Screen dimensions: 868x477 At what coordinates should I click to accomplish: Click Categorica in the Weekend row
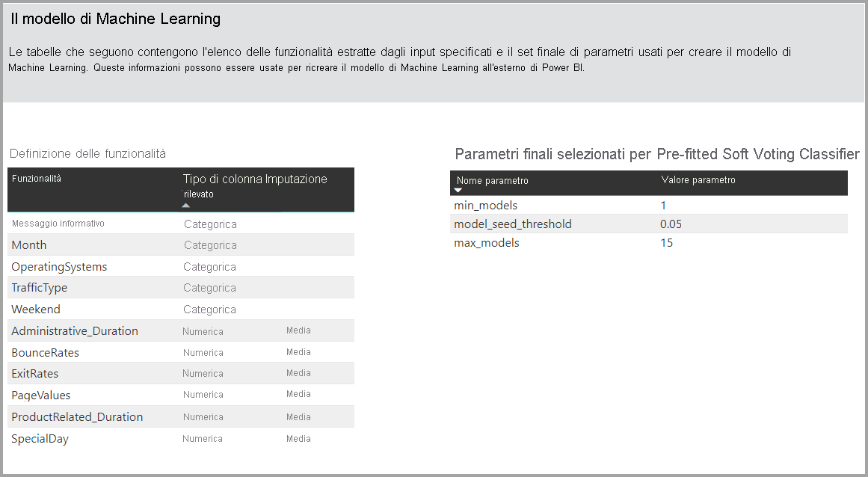point(210,310)
